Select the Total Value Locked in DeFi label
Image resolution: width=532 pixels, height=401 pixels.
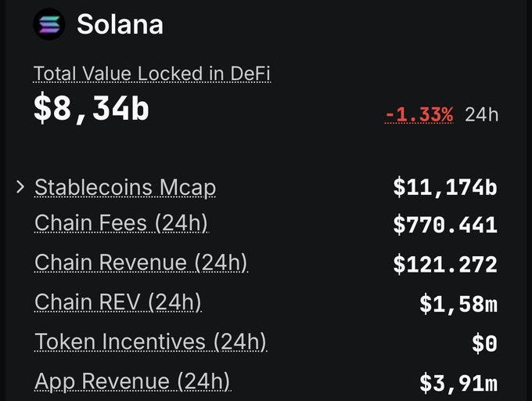[x=152, y=74]
